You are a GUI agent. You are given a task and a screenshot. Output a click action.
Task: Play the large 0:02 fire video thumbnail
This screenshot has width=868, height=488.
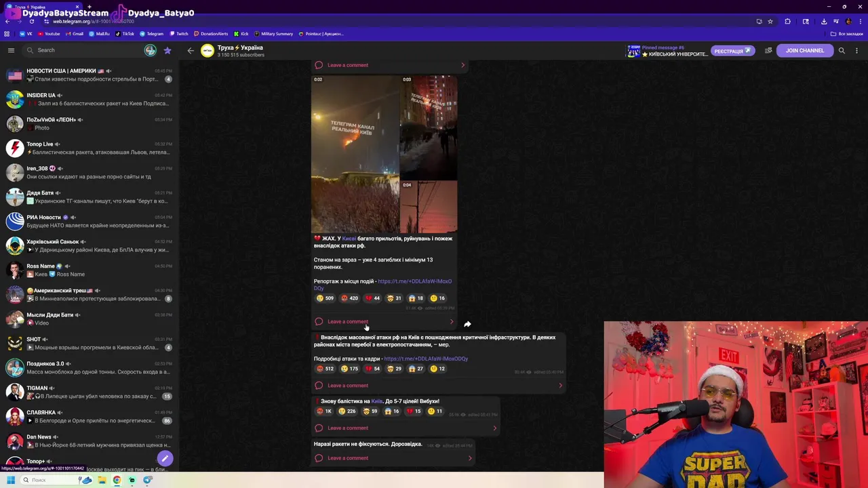coord(355,154)
